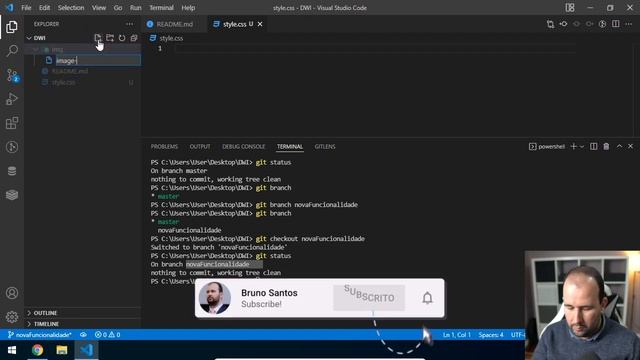
Task: Open the database view in activity bar
Action: tap(12, 171)
